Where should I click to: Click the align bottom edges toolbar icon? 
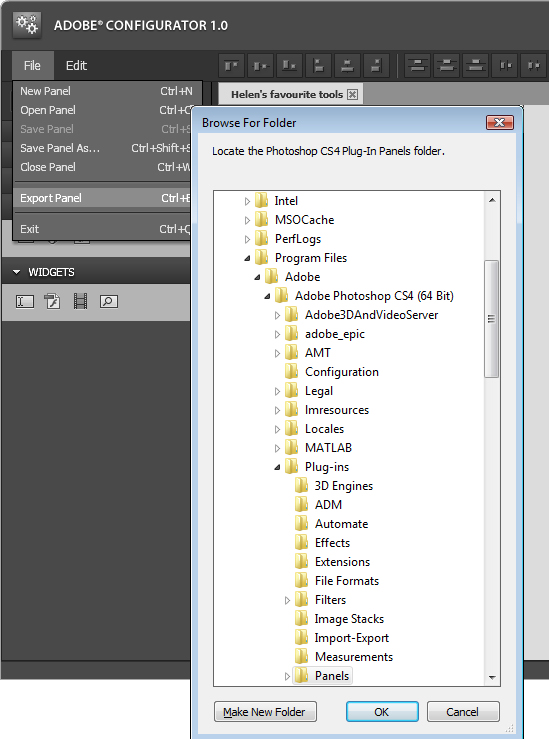point(289,66)
